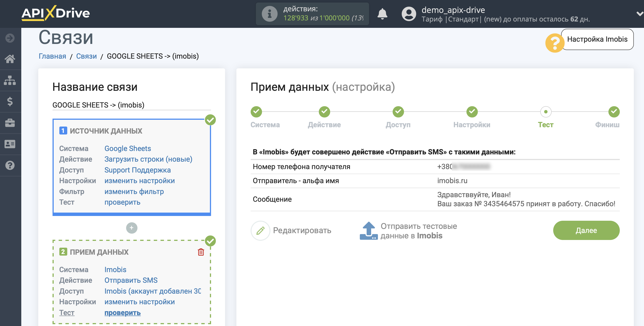Viewport: 644px width, 326px height.
Task: Click the orange question mark help icon
Action: coord(555,43)
